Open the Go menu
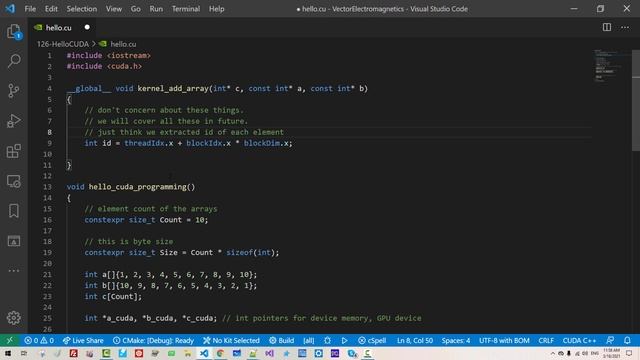The image size is (640, 360). coord(136,9)
